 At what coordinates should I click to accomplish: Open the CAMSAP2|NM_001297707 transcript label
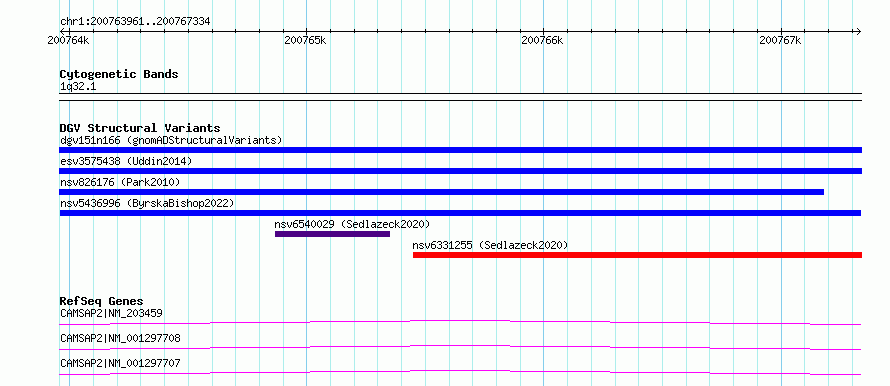tap(120, 363)
